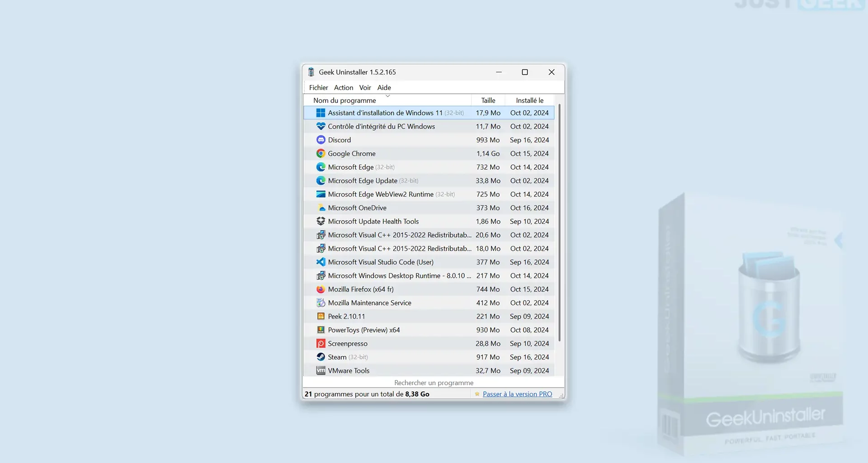This screenshot has width=868, height=463.
Task: Select the Visual Studio Code icon
Action: 321,262
